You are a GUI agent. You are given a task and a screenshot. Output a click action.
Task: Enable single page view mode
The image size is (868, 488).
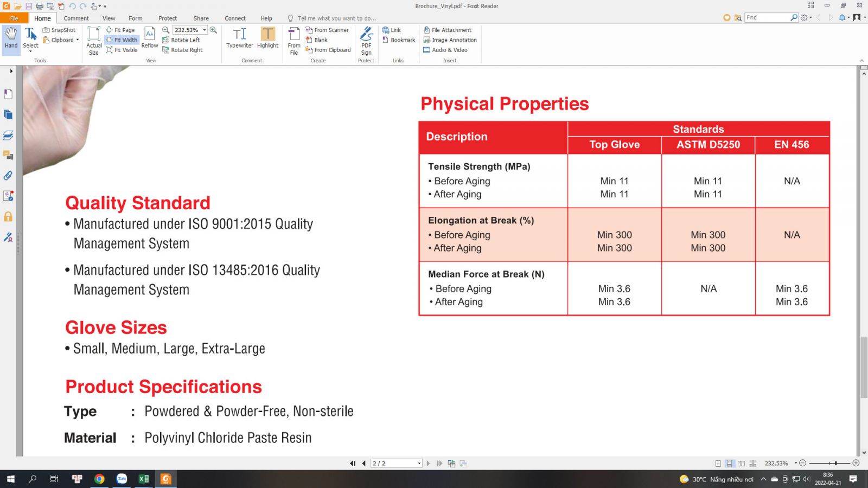coord(718,463)
